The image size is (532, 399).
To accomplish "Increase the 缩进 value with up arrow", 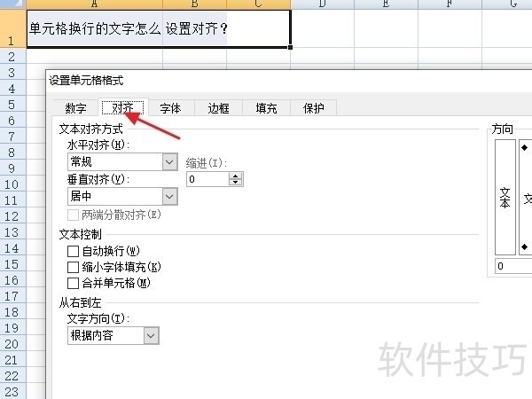I will pyautogui.click(x=236, y=176).
